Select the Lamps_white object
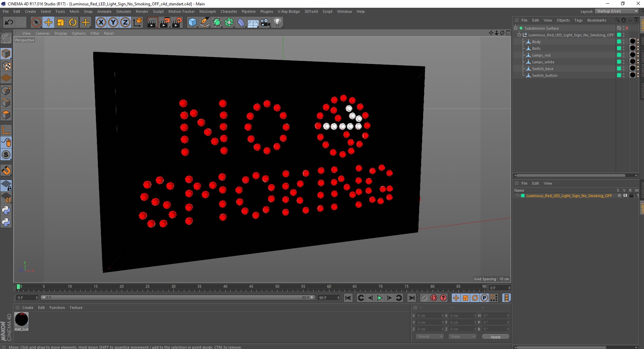The width and height of the screenshot is (644, 349). (x=543, y=62)
